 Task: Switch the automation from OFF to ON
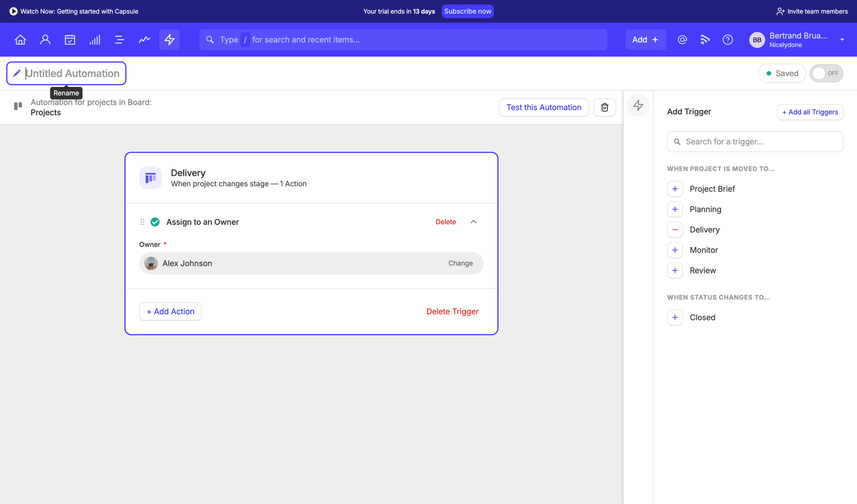[826, 73]
